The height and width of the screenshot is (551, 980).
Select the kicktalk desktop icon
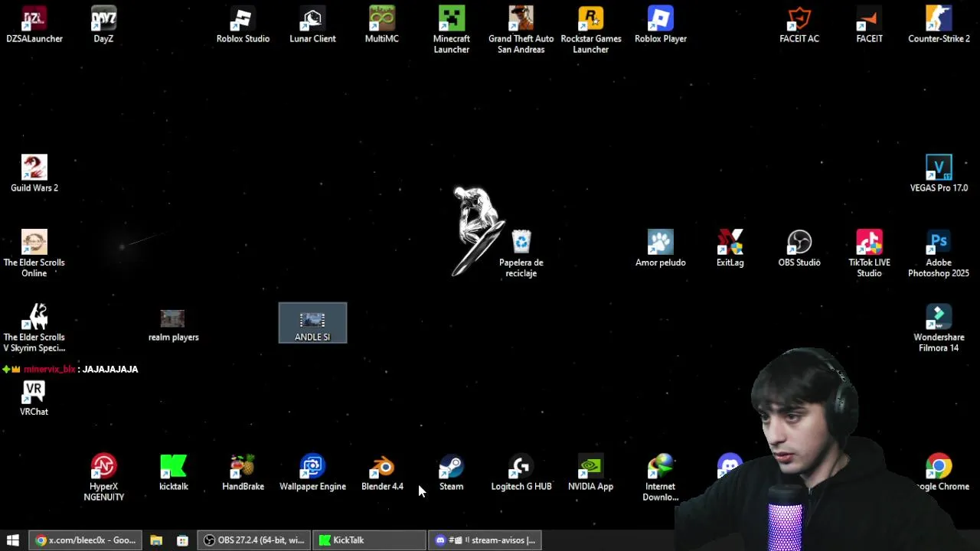pyautogui.click(x=173, y=473)
